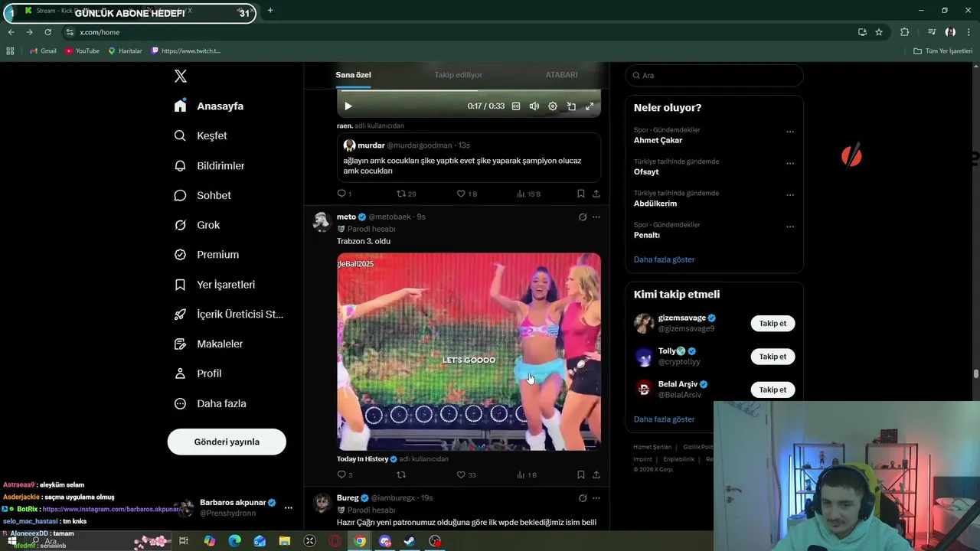Mute the video volume
The width and height of the screenshot is (980, 551).
(x=534, y=106)
